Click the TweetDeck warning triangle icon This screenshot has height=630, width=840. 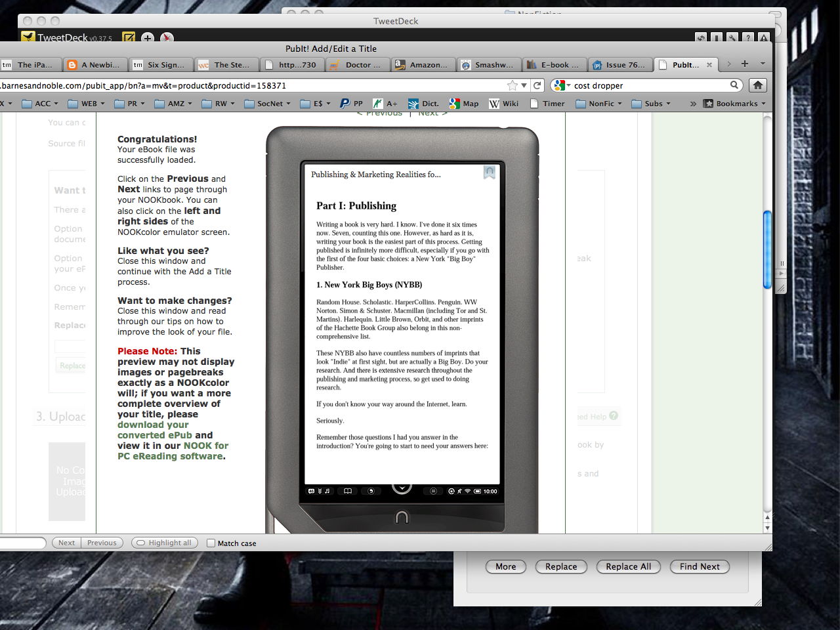tap(764, 38)
